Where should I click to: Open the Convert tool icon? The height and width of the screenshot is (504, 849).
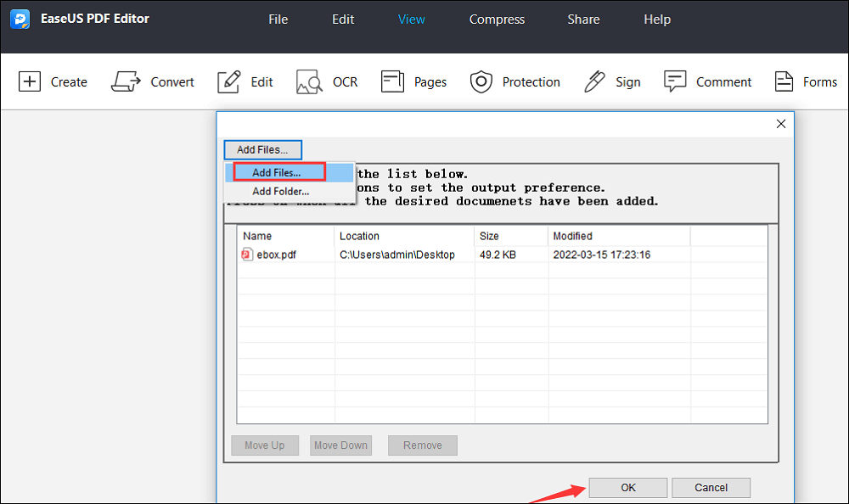126,81
